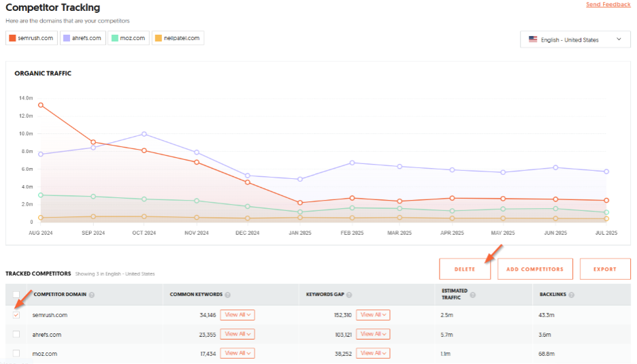Click the orange semrush.com color swatch
637x364 pixels.
click(x=12, y=38)
